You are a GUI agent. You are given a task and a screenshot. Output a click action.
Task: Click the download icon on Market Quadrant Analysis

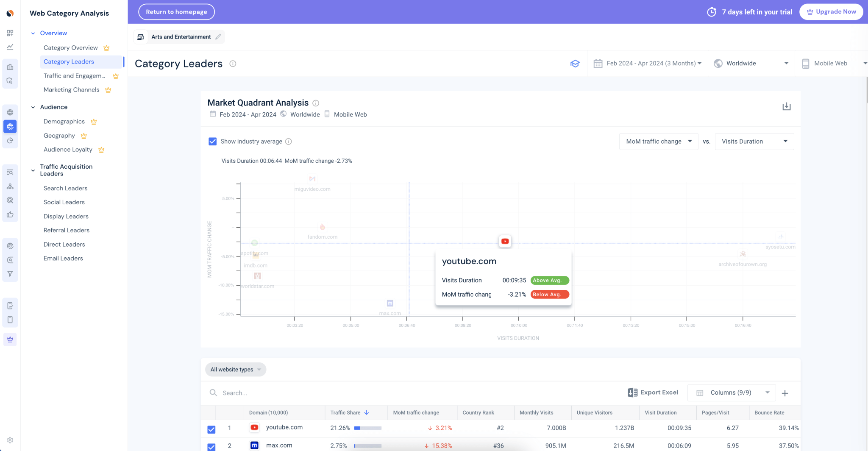click(787, 106)
